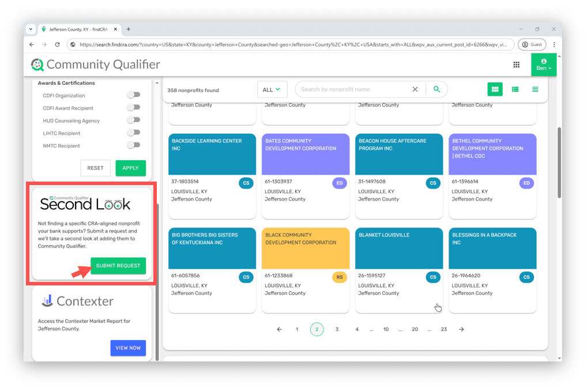Click the Community Qualifier logo
The height and width of the screenshot is (388, 588).
click(x=95, y=65)
